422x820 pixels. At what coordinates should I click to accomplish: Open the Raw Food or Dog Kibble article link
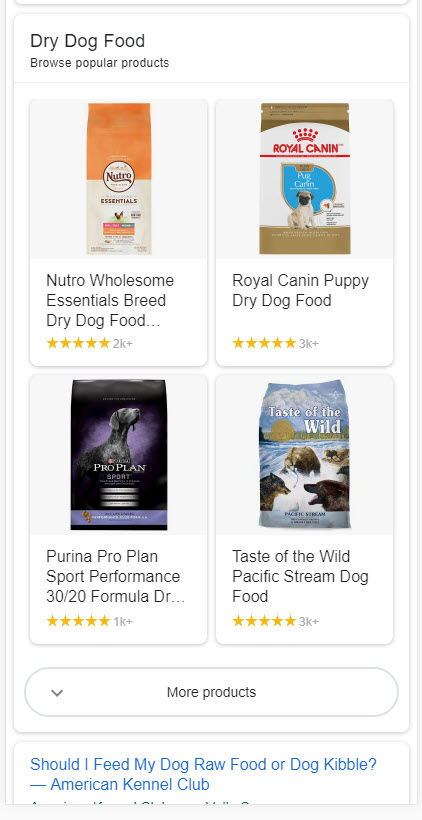[203, 775]
